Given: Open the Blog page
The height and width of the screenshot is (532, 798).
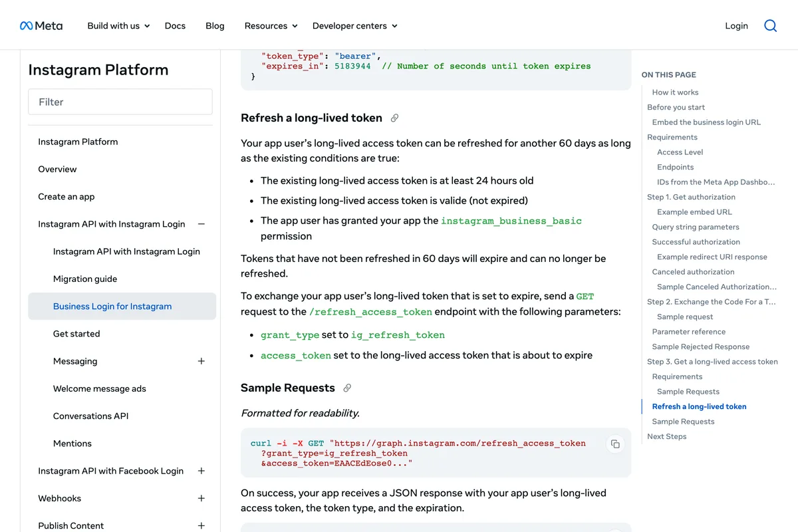Looking at the screenshot, I should tap(215, 26).
